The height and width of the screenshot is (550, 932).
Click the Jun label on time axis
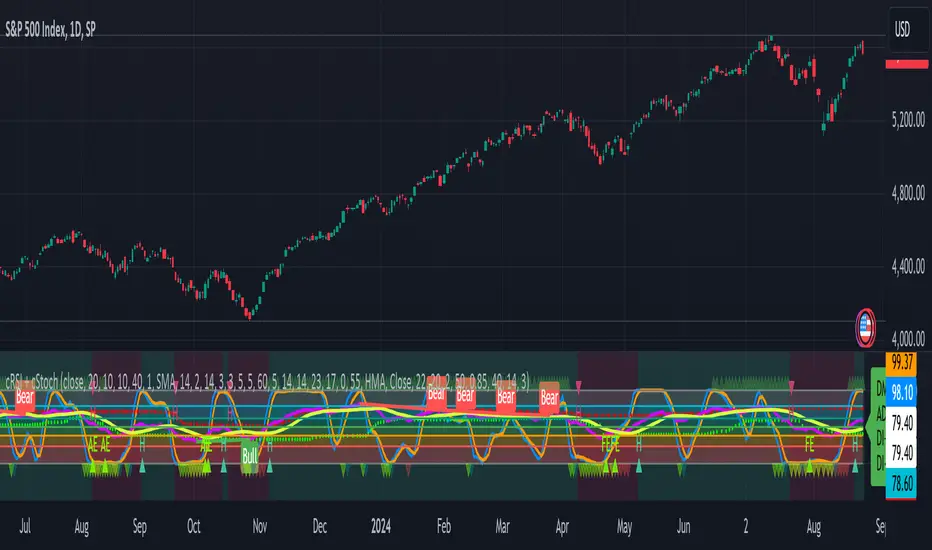coord(684,526)
